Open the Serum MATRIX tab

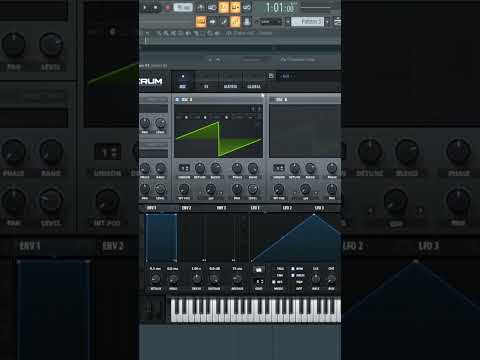point(230,81)
